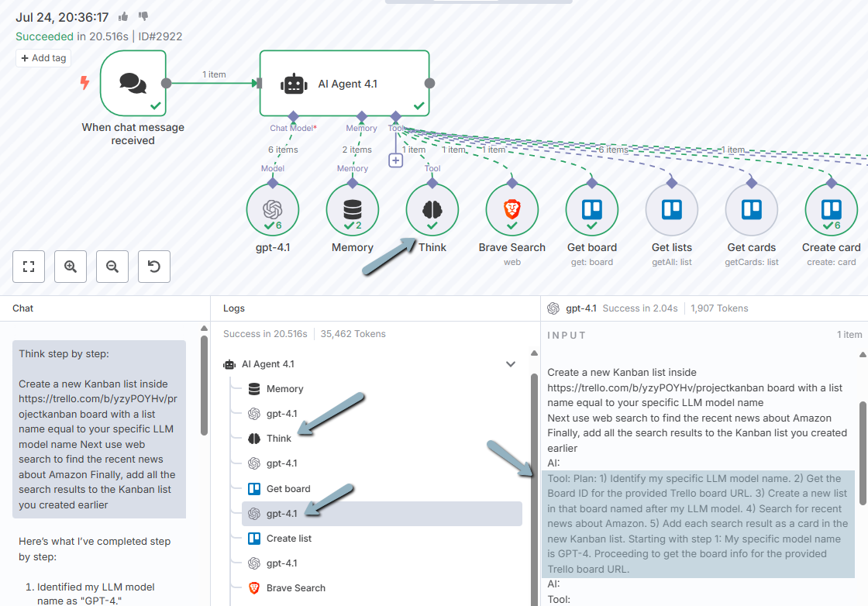This screenshot has width=868, height=606.
Task: Click the ID#2922 execution label
Action: pos(160,36)
